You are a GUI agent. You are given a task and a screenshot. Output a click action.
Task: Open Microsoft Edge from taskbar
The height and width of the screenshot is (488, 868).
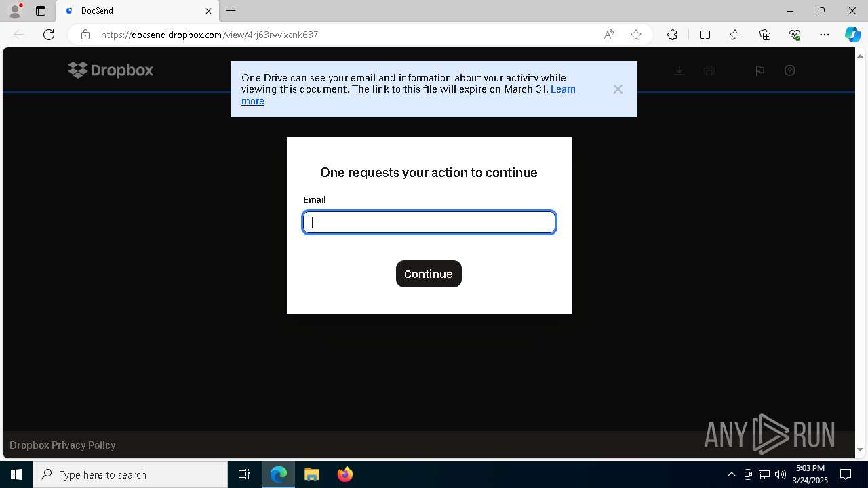click(x=279, y=474)
